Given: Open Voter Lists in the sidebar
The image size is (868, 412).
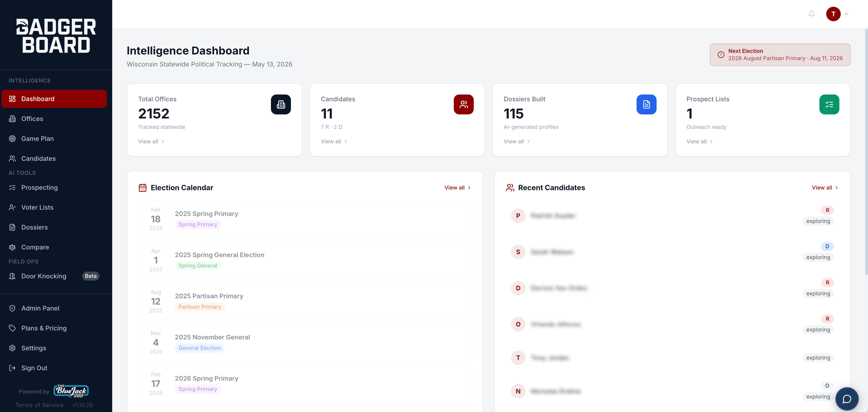Looking at the screenshot, I should pyautogui.click(x=54, y=207).
